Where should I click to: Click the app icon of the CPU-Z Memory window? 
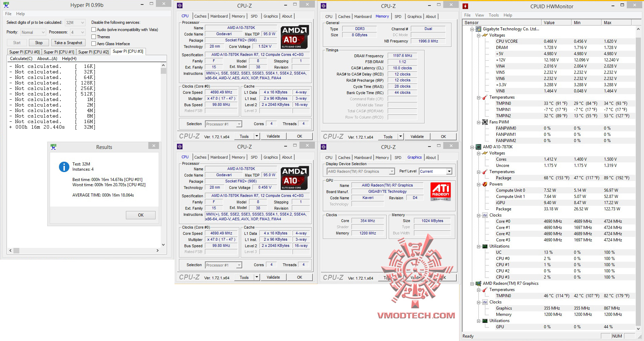324,6
